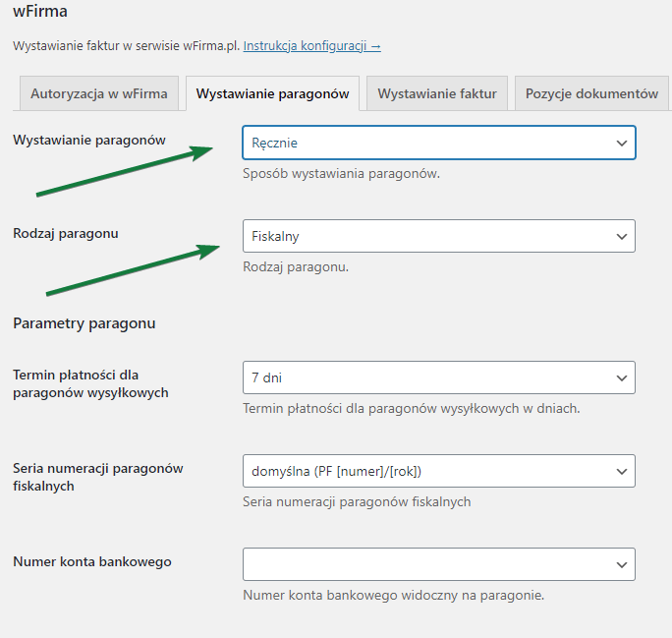Select the Wystawianie paragonów tab

pyautogui.click(x=272, y=93)
